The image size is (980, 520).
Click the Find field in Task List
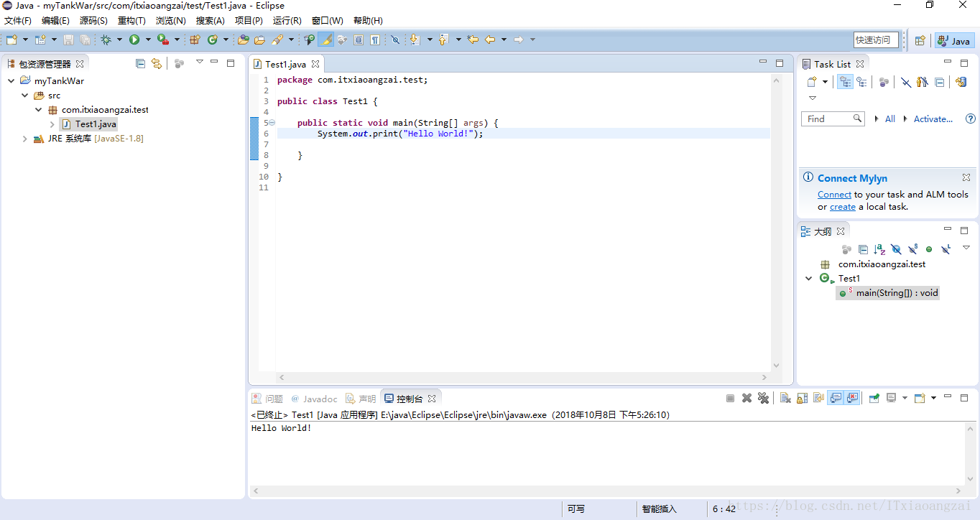point(833,119)
